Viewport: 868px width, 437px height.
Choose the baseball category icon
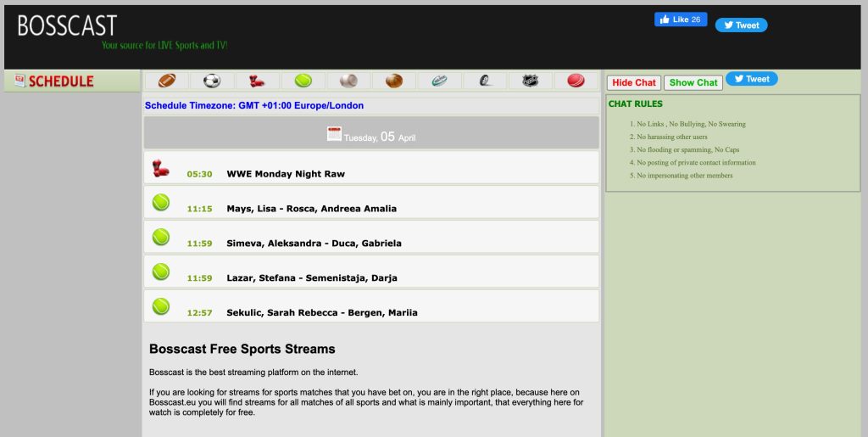348,81
